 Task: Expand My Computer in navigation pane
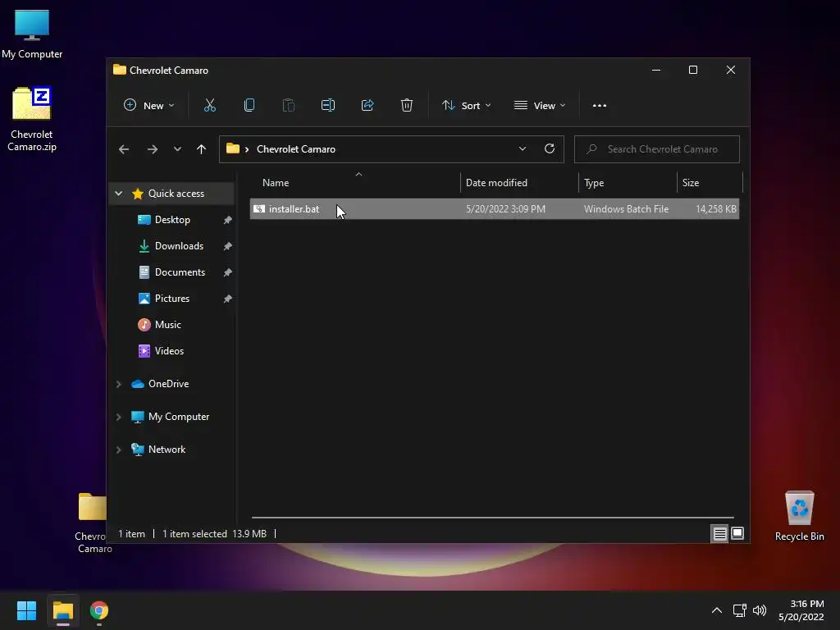click(x=119, y=417)
